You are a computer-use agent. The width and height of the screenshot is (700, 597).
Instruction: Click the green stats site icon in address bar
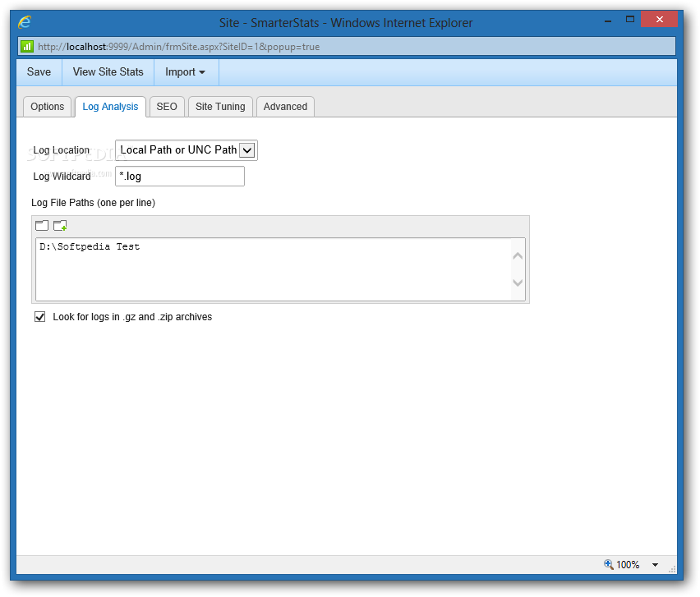[27, 47]
